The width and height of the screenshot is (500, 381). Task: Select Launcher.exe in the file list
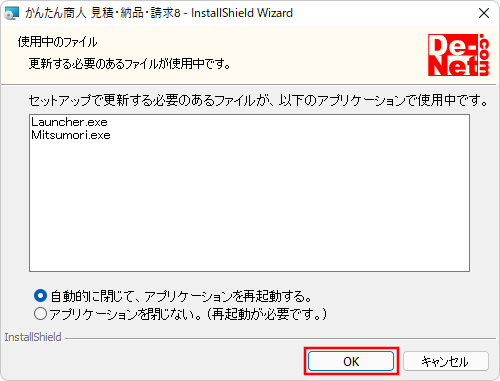69,122
